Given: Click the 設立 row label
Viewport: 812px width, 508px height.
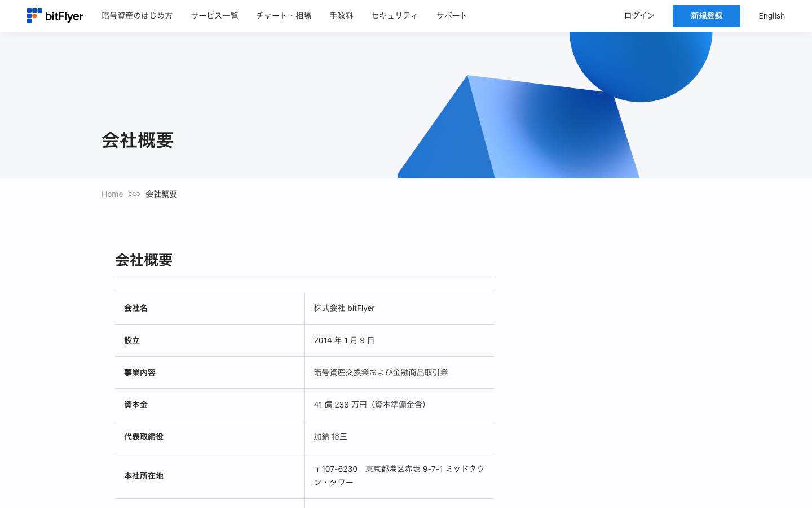Looking at the screenshot, I should point(132,340).
